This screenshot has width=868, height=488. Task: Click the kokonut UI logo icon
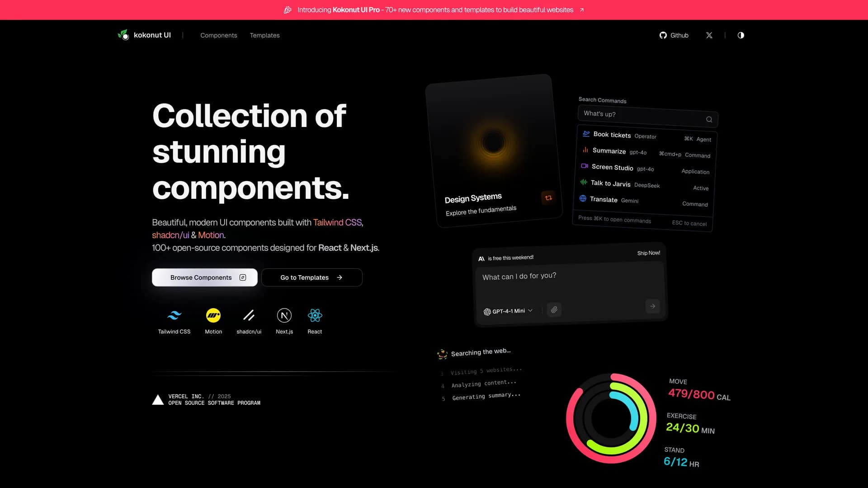click(x=123, y=35)
